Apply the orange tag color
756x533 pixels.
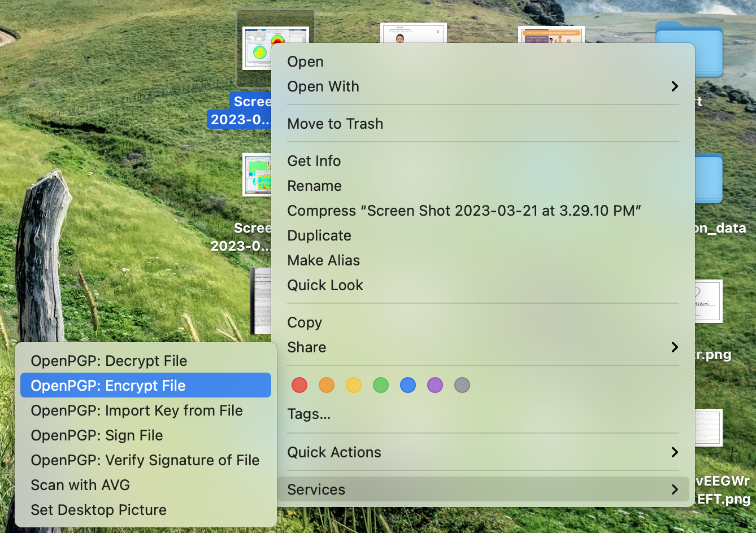pos(327,385)
